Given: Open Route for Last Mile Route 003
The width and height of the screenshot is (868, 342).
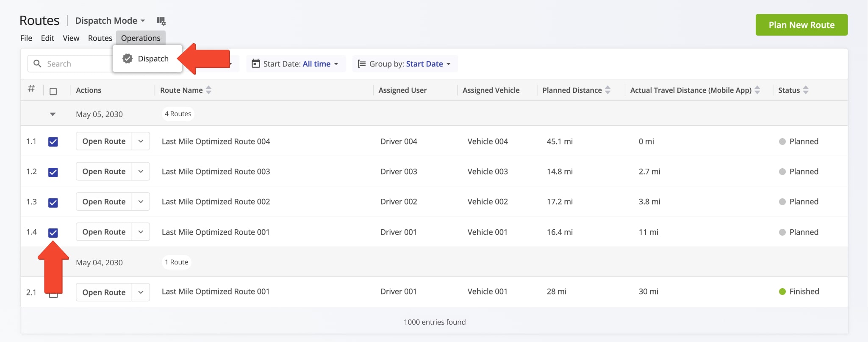Looking at the screenshot, I should pyautogui.click(x=104, y=171).
